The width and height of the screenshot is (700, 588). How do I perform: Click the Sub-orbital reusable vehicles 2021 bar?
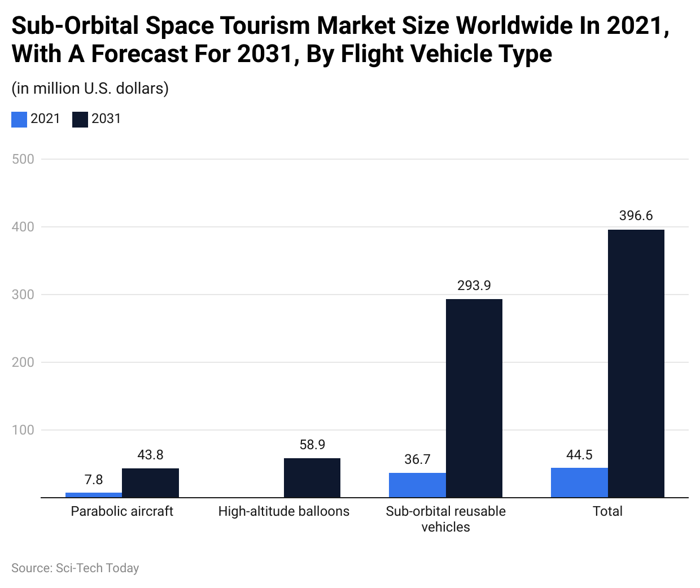(417, 485)
